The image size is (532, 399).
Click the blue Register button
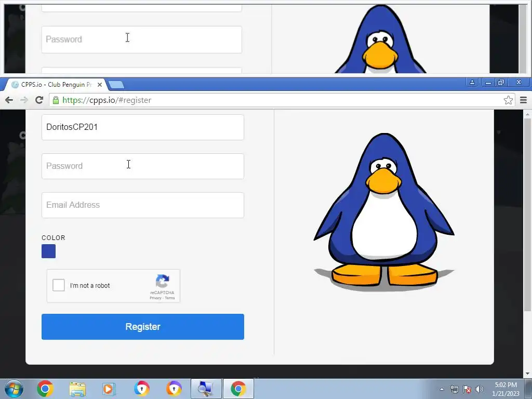pyautogui.click(x=143, y=327)
